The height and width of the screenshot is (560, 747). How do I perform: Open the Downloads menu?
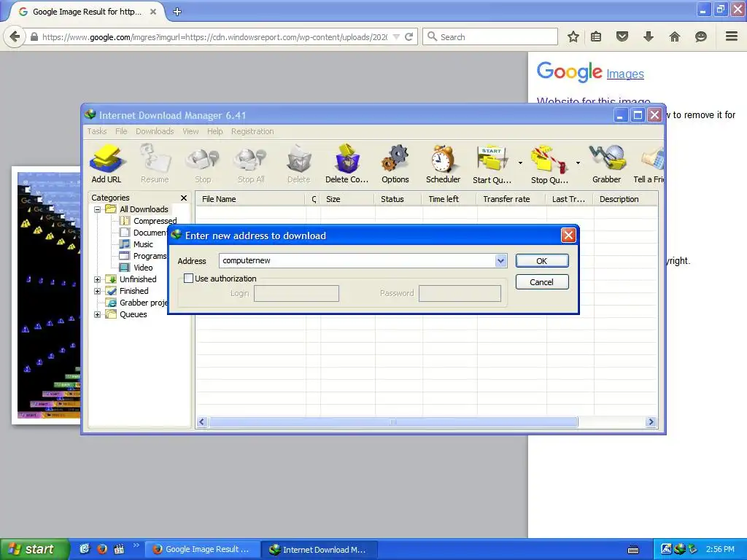pyautogui.click(x=155, y=131)
